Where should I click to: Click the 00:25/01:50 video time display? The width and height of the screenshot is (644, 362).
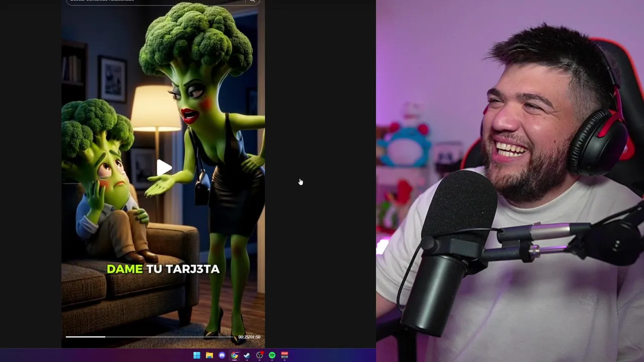[x=249, y=337]
